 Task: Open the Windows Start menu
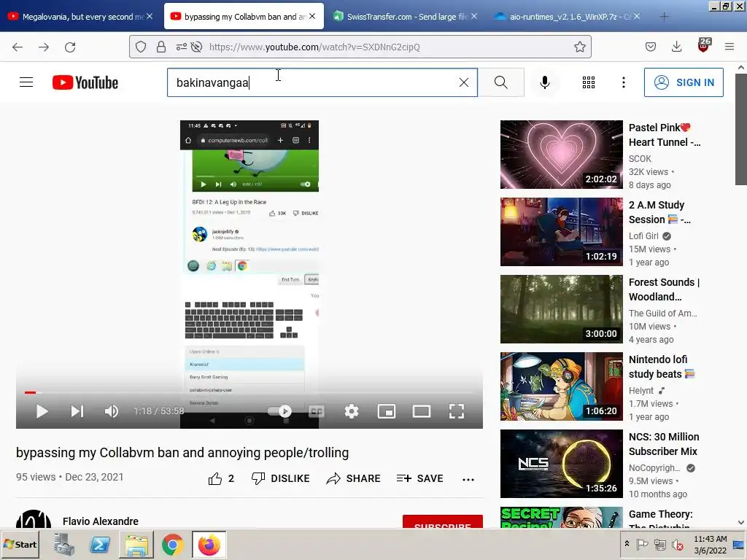(20, 544)
